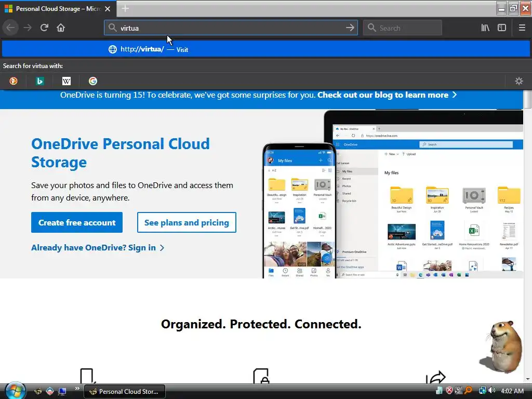The image size is (532, 399).
Task: Click the locked file feature icon
Action: [261, 376]
